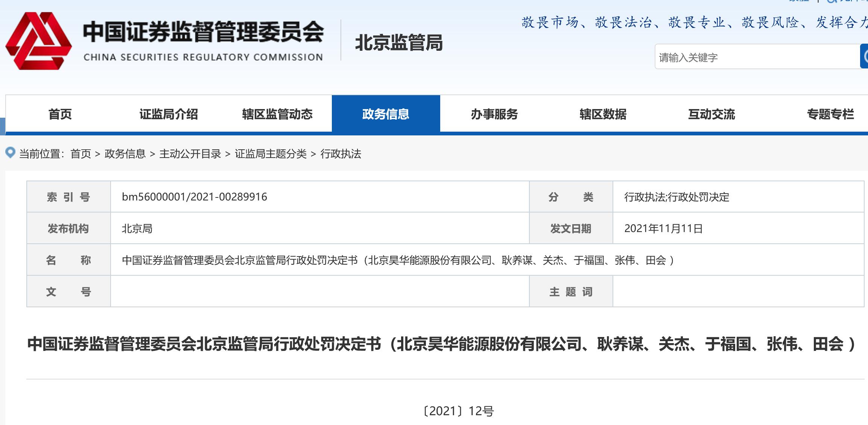The width and height of the screenshot is (868, 425).
Task: Click the blue search button icon
Action: coord(864,56)
